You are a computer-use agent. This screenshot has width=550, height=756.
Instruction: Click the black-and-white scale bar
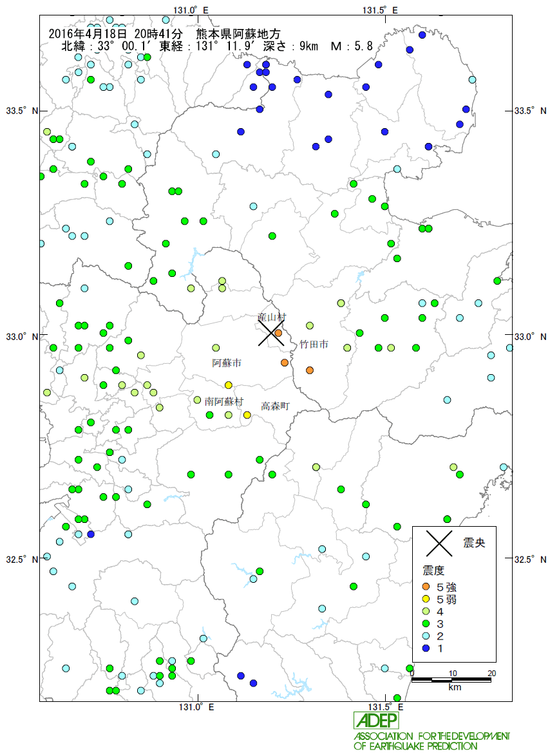451,680
